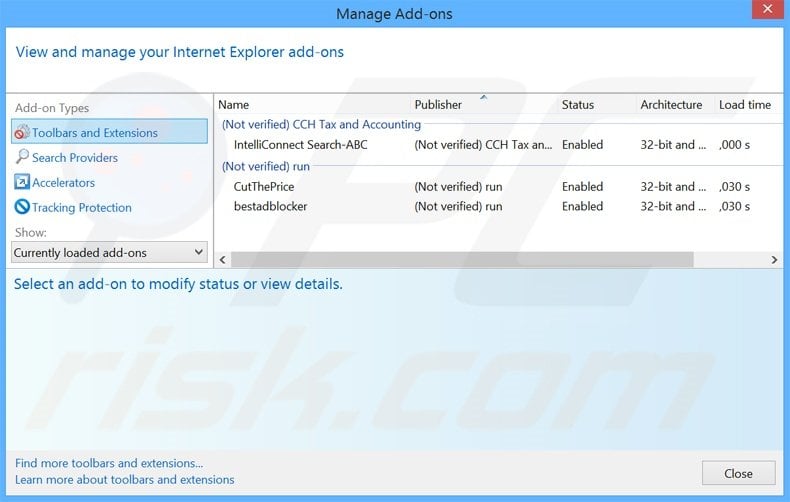Select Search Providers add-on type
This screenshot has height=502, width=790.
[x=75, y=158]
